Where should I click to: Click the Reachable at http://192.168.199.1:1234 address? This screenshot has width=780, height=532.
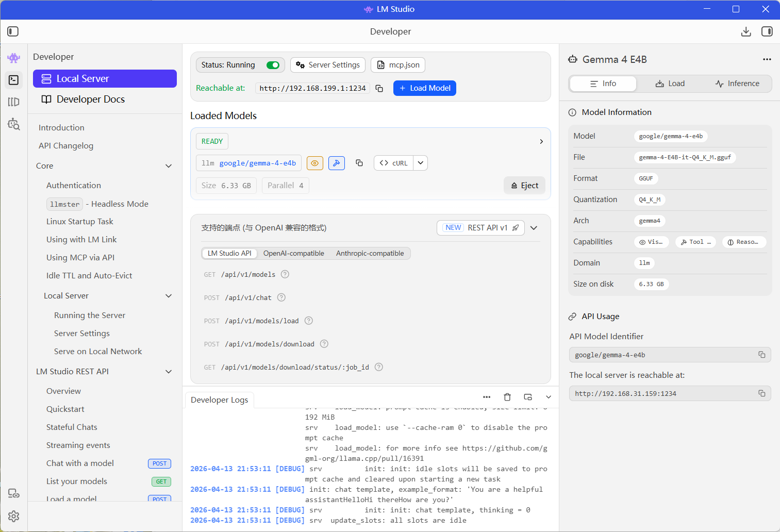point(312,88)
